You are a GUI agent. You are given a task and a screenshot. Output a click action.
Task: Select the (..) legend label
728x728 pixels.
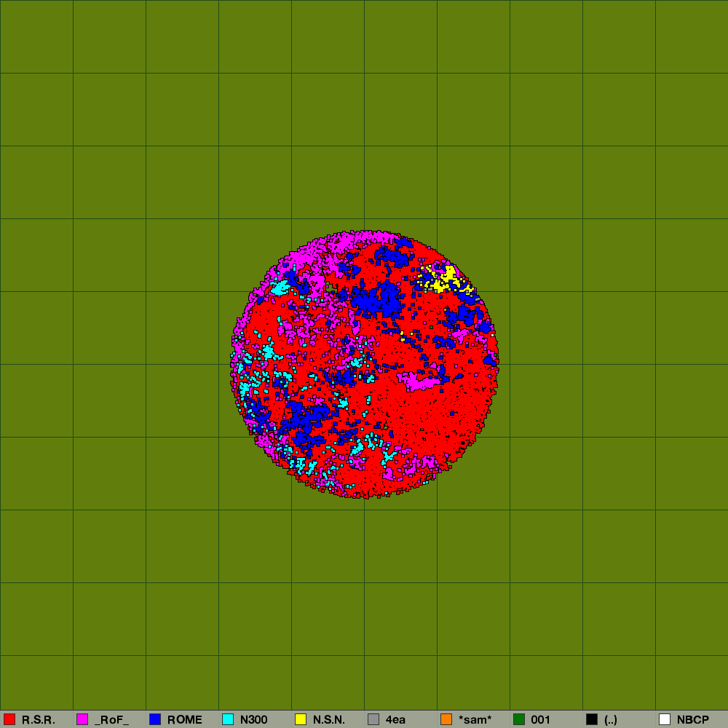(611, 720)
